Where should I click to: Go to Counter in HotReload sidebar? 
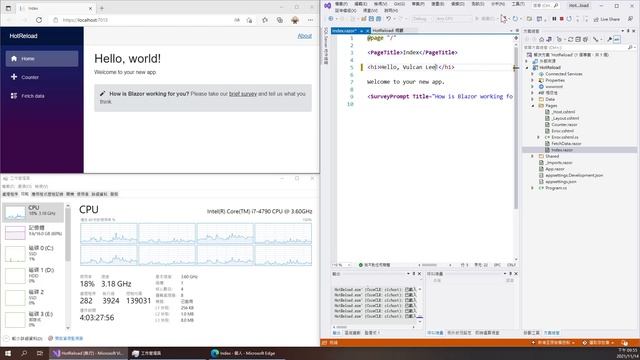pos(42,77)
